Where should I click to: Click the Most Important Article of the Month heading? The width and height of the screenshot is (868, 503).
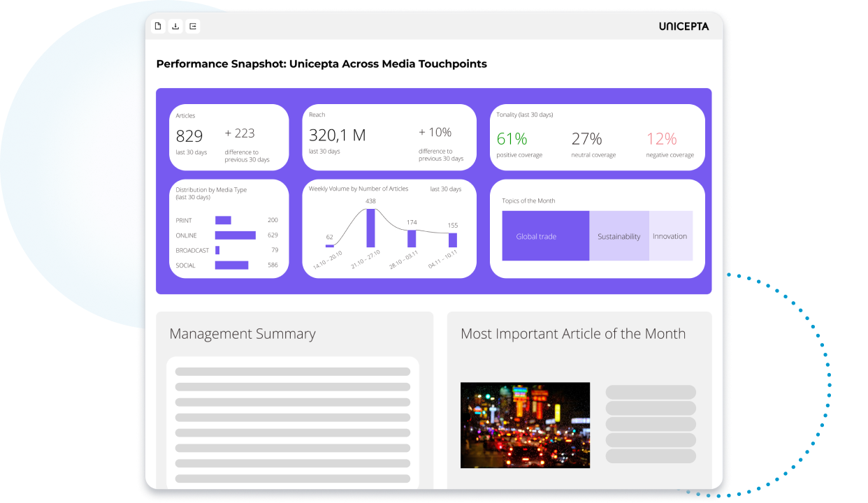tap(573, 334)
